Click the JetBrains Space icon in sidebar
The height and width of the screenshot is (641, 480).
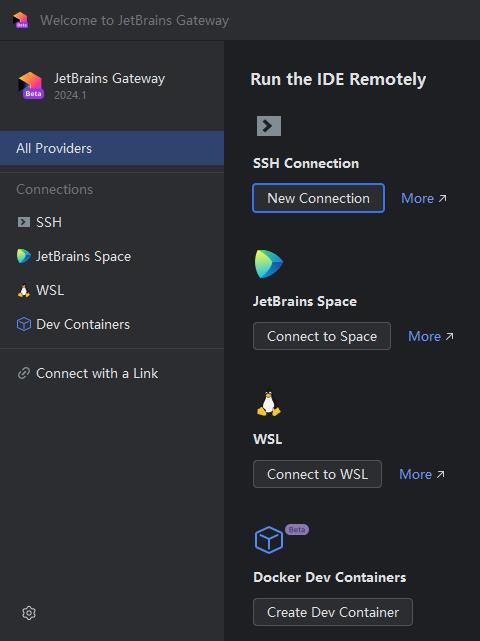click(24, 256)
